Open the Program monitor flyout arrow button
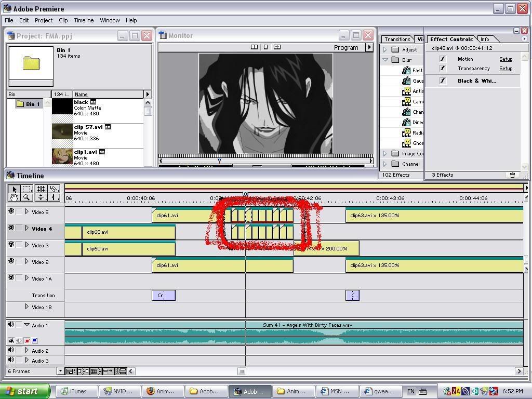Image resolution: width=532 pixels, height=399 pixels. tap(369, 47)
